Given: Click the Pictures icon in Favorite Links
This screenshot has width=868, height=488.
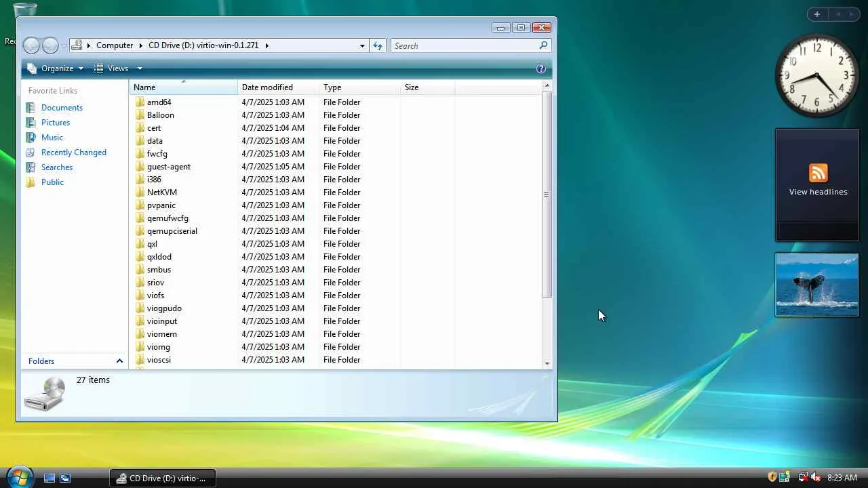Looking at the screenshot, I should pos(30,123).
